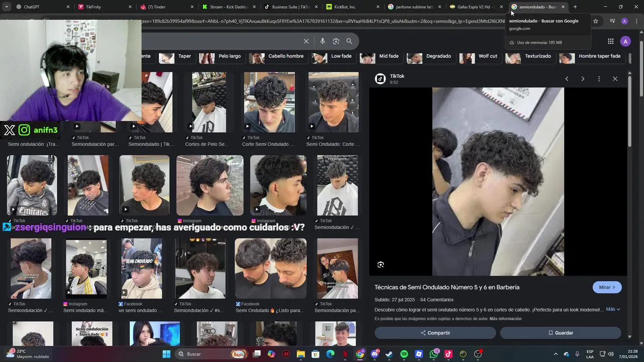Open the video title Técnicas de Semi Ondulado
Viewport: 644px width, 362px height.
click(447, 287)
